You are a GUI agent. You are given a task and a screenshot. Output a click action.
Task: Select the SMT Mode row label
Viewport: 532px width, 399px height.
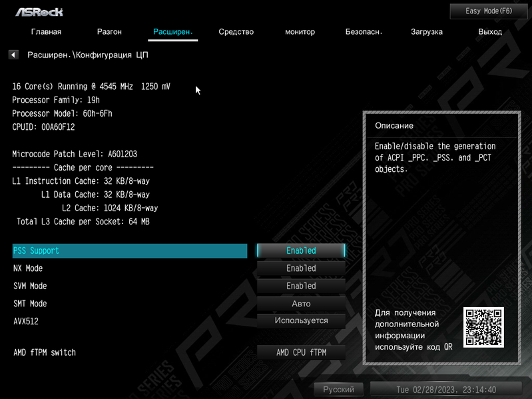pyautogui.click(x=30, y=304)
